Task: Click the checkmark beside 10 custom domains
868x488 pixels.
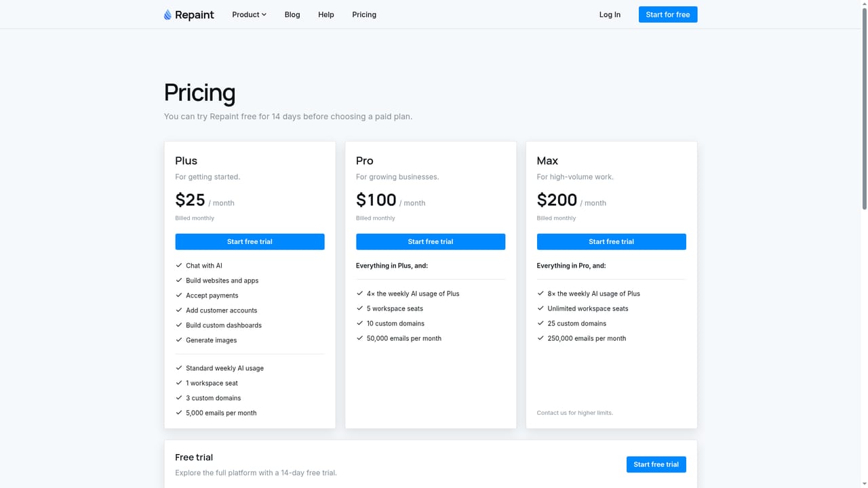Action: click(x=360, y=323)
